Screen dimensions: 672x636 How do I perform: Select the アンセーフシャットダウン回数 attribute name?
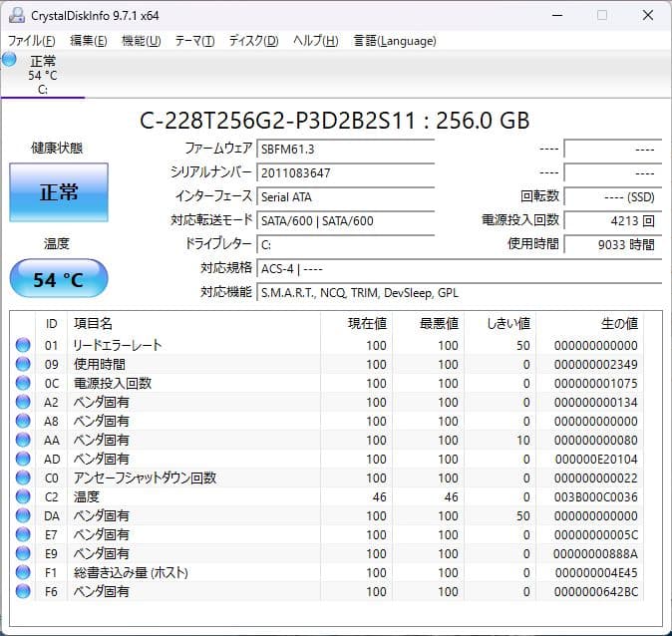(145, 477)
